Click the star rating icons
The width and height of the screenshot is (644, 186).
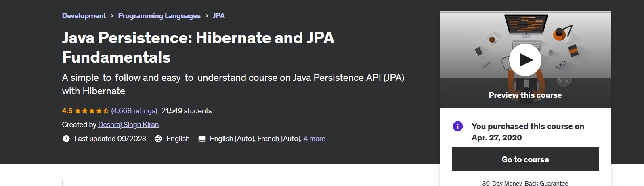click(92, 111)
